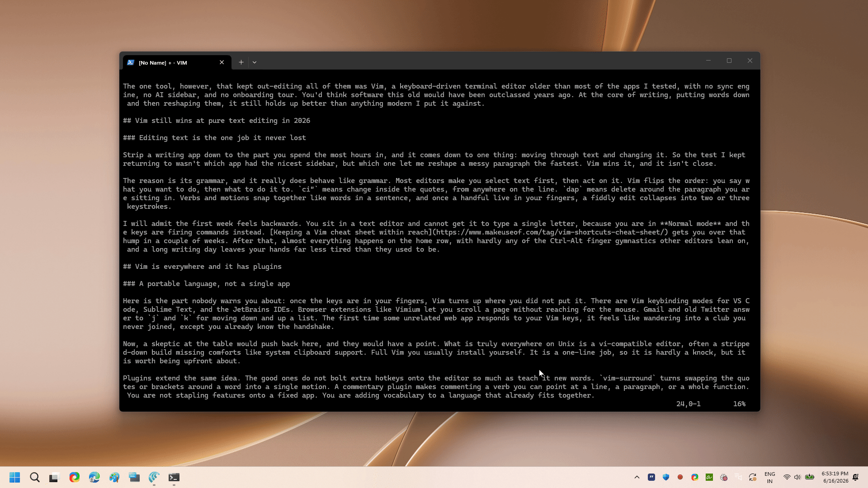The image size is (868, 488).
Task: Open the Windows Start menu
Action: (14, 477)
